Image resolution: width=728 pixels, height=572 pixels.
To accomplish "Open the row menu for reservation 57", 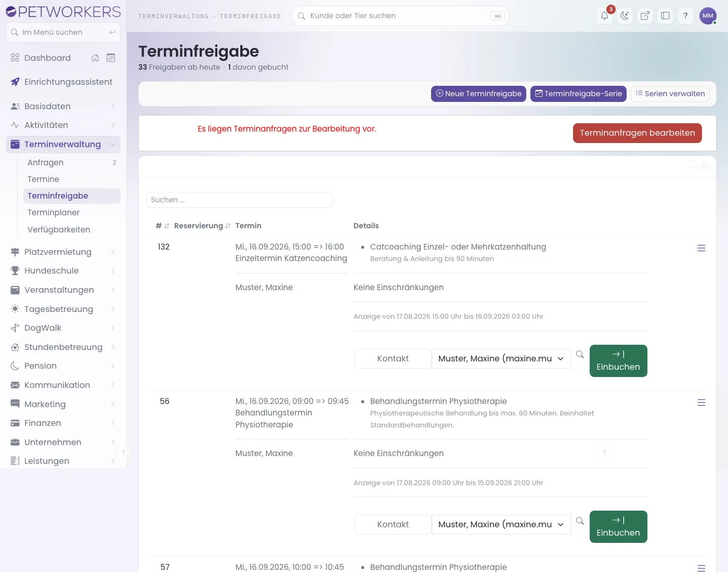I will (701, 568).
